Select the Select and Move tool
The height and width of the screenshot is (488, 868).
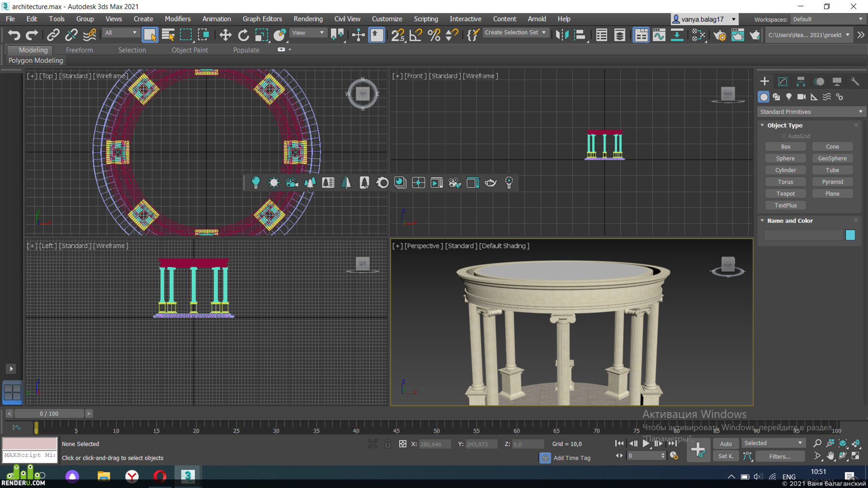[x=225, y=35]
